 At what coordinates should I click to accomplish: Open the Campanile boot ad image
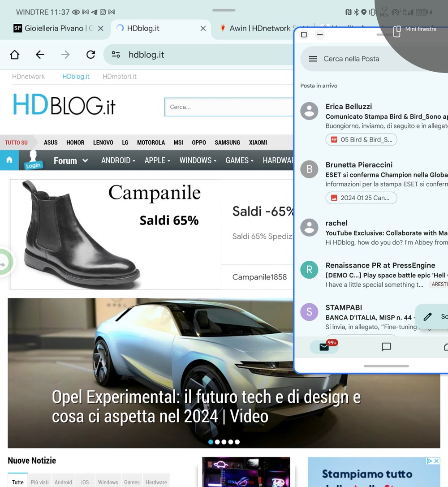click(116, 234)
